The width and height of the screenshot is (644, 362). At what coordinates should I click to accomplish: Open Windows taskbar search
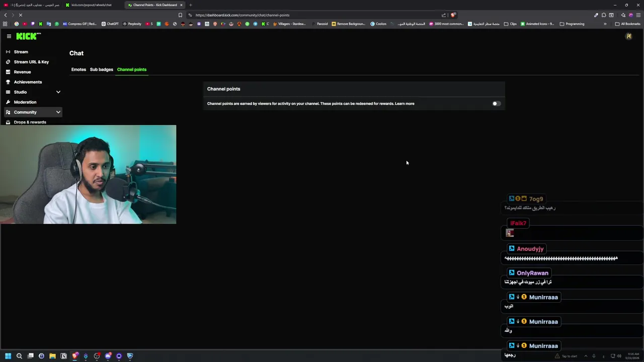[x=19, y=356]
